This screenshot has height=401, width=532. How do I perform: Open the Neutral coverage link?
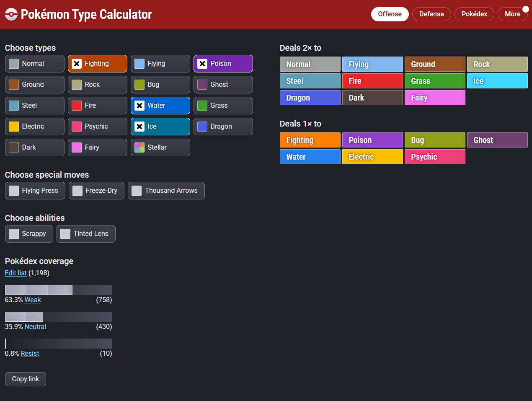click(35, 326)
